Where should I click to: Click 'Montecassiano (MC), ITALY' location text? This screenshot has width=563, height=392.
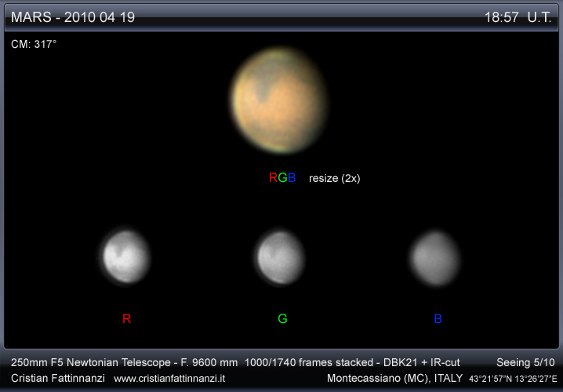click(x=395, y=378)
